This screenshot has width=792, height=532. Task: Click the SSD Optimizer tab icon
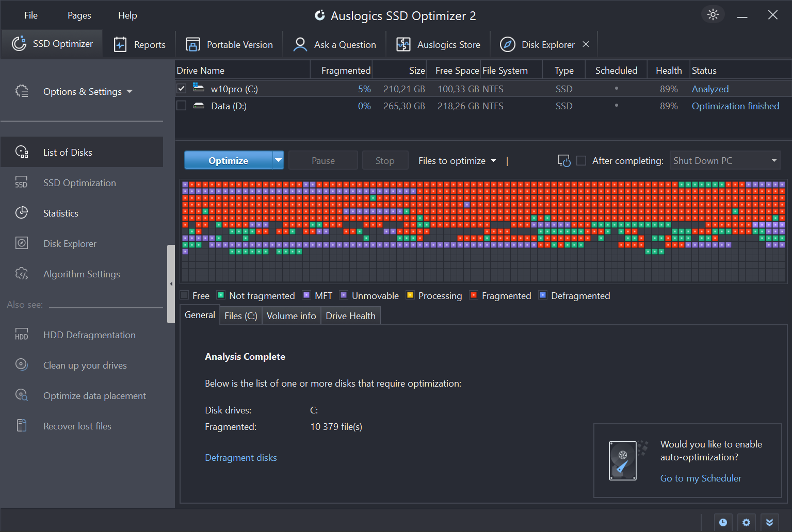coord(19,44)
